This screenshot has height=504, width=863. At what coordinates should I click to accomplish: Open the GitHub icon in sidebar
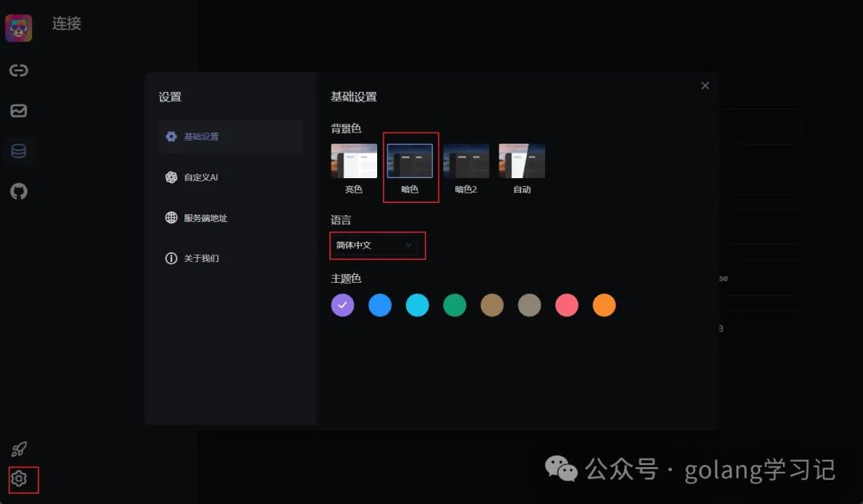(18, 192)
